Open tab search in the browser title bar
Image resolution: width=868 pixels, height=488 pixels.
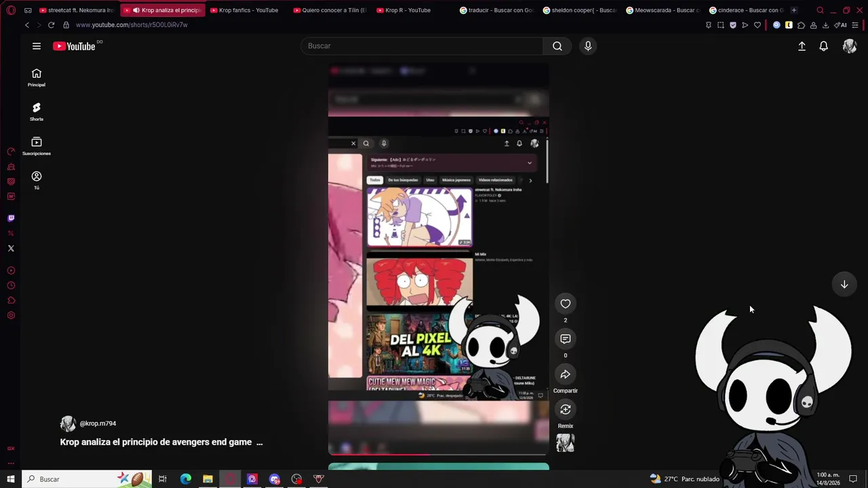tap(820, 10)
